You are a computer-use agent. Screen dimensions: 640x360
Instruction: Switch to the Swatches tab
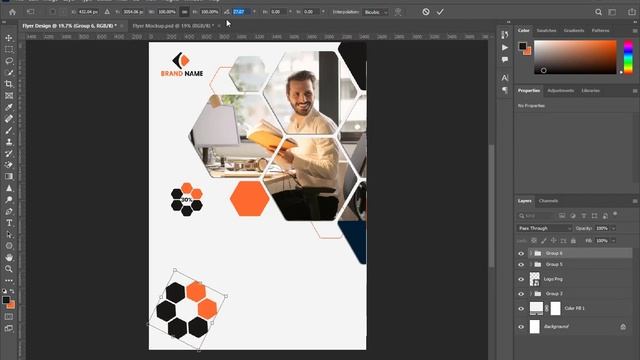point(546,31)
